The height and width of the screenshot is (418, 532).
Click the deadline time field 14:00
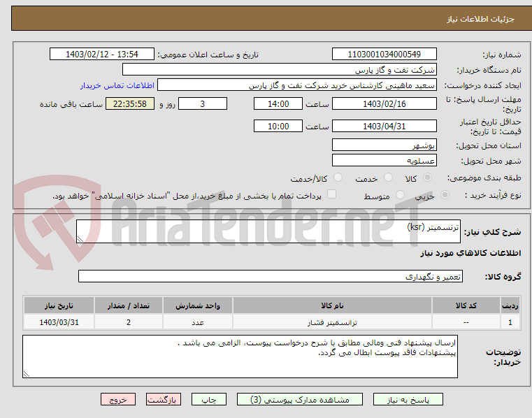click(x=278, y=103)
